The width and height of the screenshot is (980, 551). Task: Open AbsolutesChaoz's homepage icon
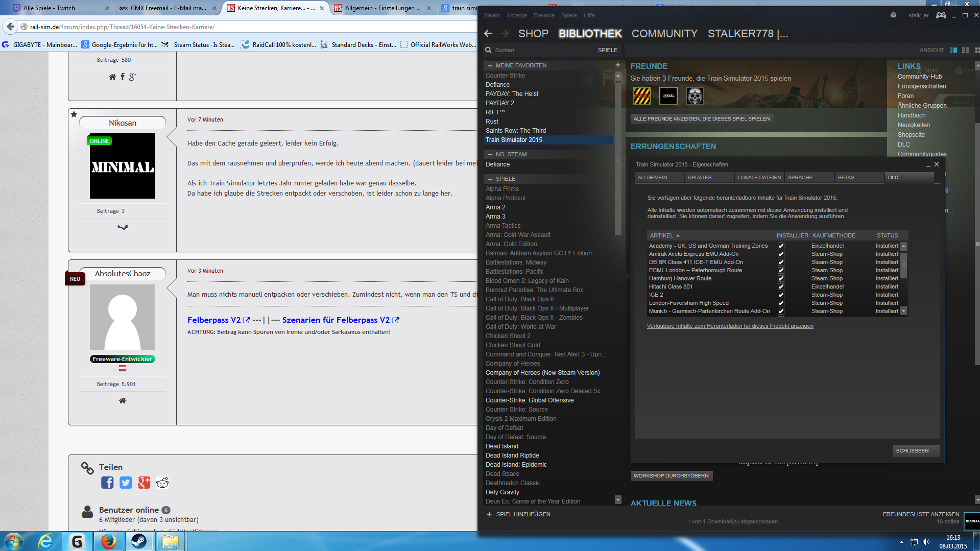click(123, 400)
